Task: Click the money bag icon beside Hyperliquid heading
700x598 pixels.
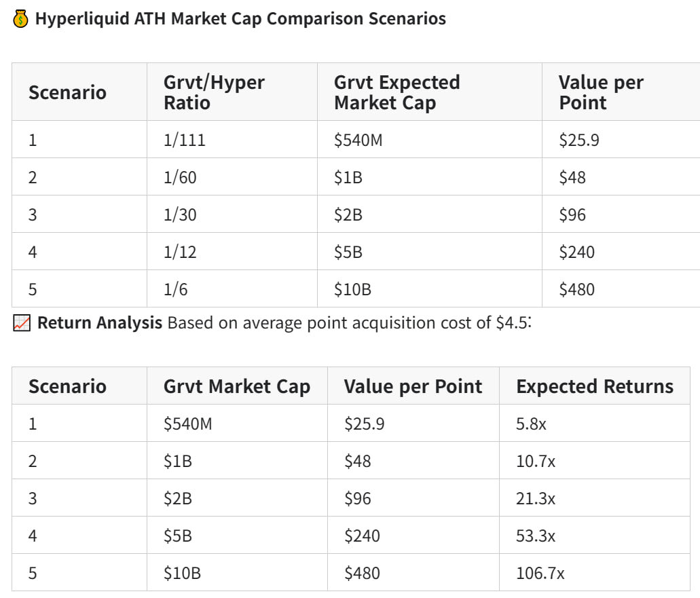Action: point(21,19)
